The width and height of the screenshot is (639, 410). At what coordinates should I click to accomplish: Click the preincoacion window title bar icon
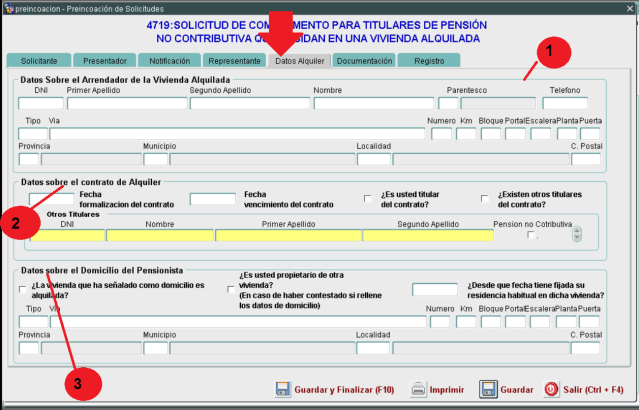9,8
